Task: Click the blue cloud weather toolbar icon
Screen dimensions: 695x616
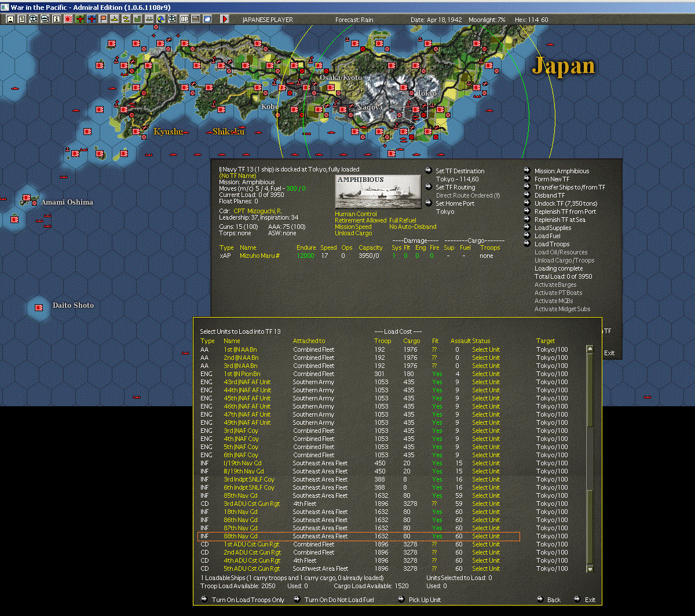Action: tap(207, 19)
